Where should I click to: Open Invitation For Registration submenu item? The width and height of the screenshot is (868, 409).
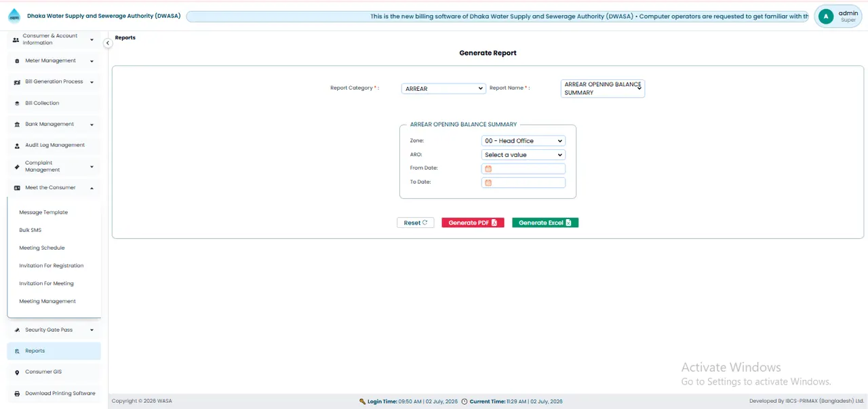coord(52,266)
